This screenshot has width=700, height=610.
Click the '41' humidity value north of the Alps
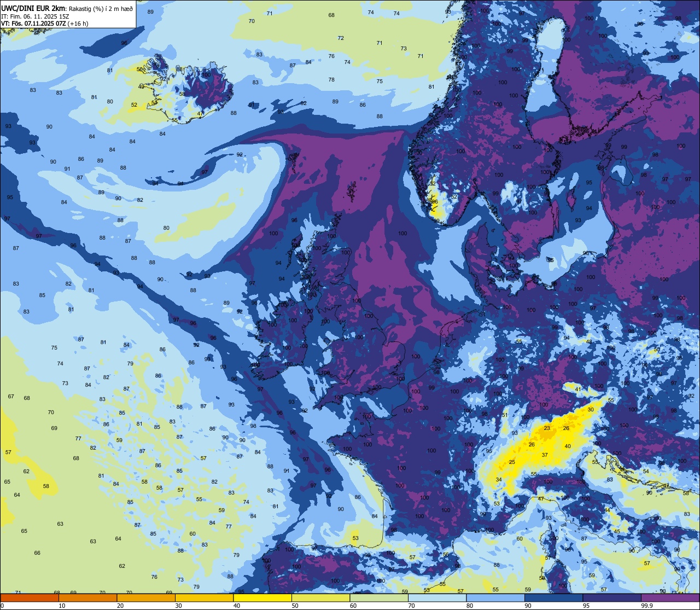pos(578,390)
